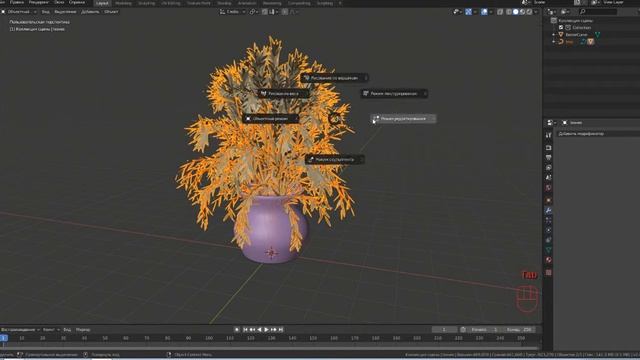Open the timeline Keying dropdown
Screen dimensions: 640x360
(51, 329)
